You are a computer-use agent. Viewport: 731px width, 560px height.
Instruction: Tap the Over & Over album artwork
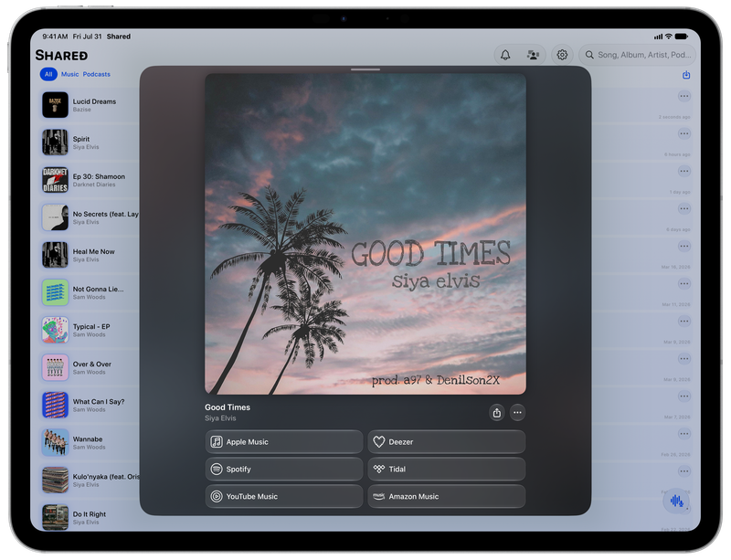(x=55, y=367)
